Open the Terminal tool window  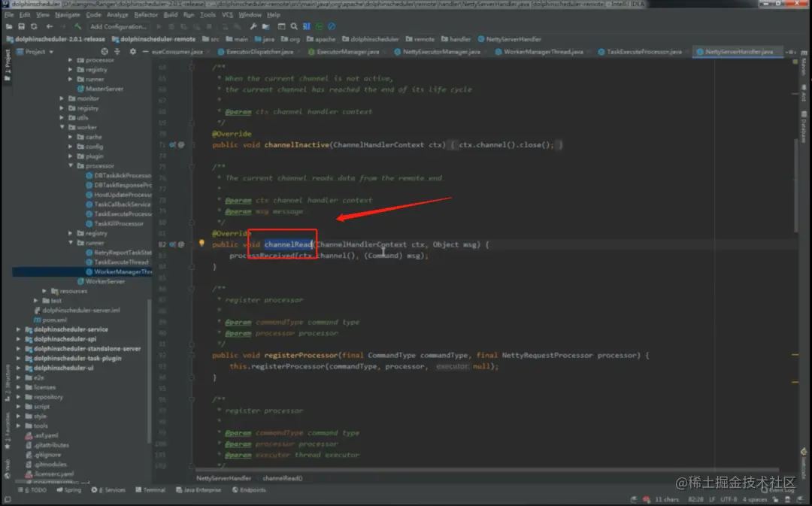tap(150, 490)
